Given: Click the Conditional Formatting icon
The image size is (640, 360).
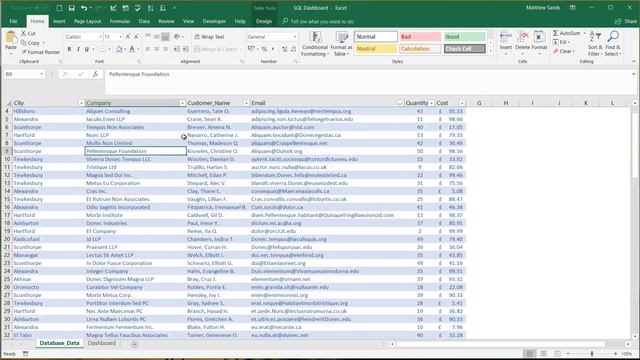Looking at the screenshot, I should (315, 38).
